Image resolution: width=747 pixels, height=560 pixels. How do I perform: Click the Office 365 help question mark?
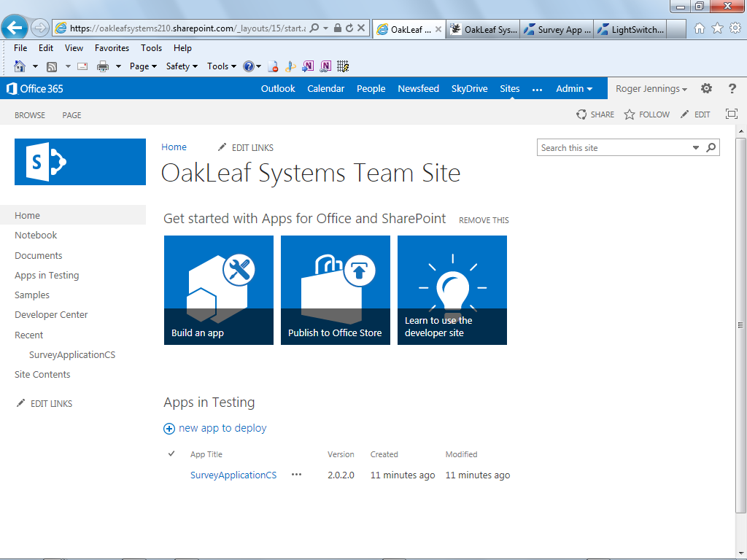[x=732, y=88]
